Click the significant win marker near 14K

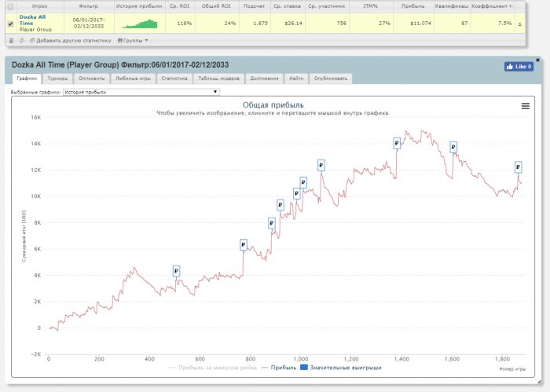(x=397, y=143)
